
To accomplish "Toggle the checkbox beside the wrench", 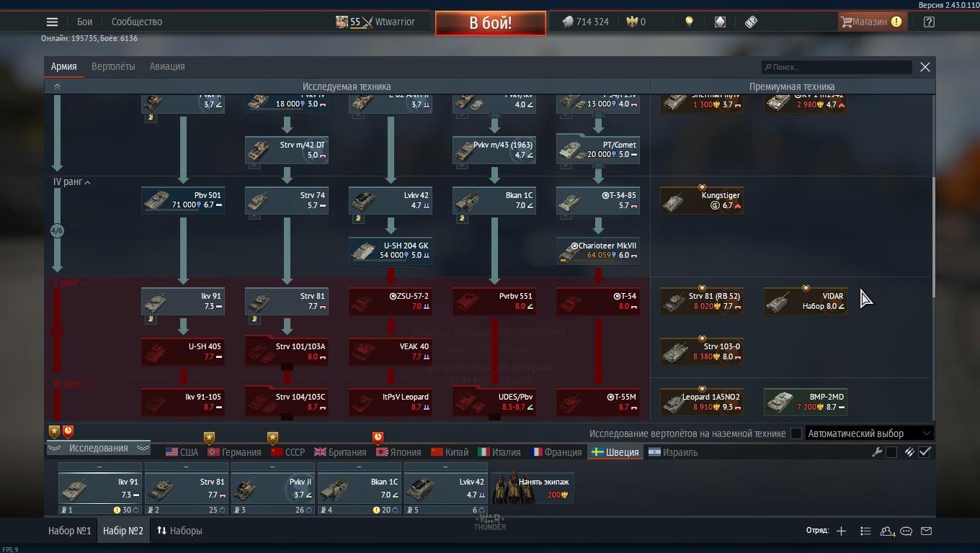I will point(891,452).
